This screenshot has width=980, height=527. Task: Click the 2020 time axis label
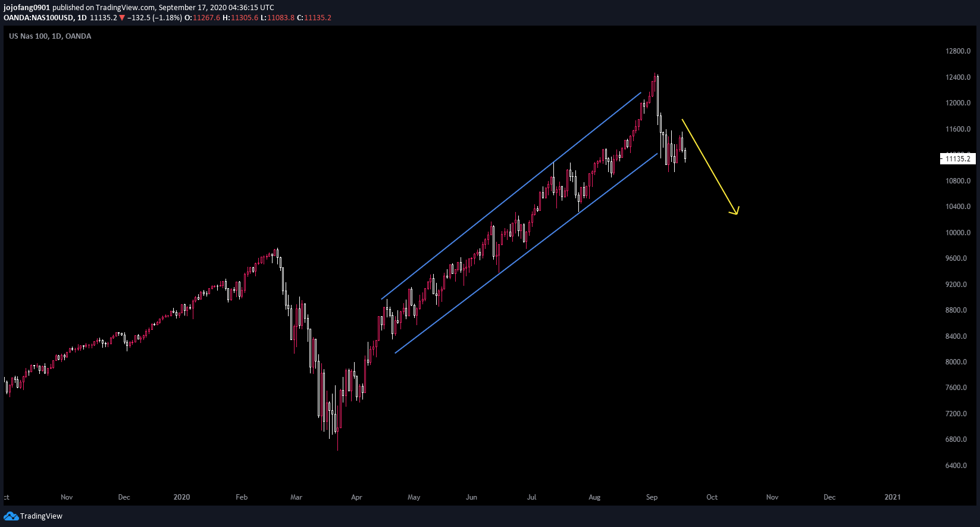point(181,497)
